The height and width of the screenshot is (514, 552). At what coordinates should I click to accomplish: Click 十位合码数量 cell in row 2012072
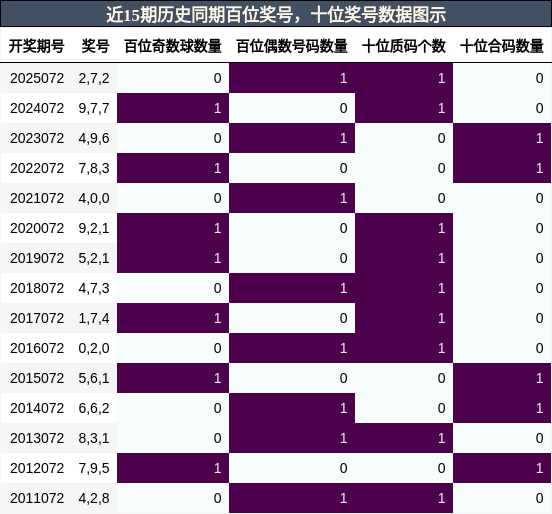(502, 468)
